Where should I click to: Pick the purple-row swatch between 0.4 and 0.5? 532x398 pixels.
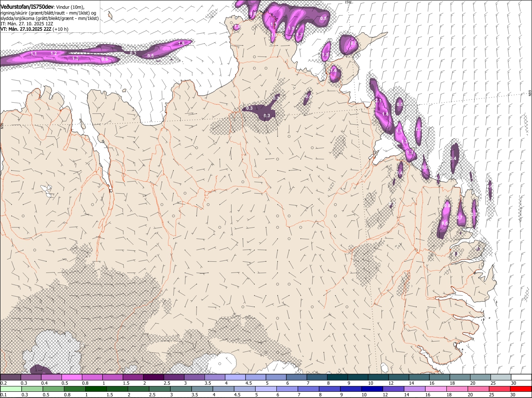point(52,377)
